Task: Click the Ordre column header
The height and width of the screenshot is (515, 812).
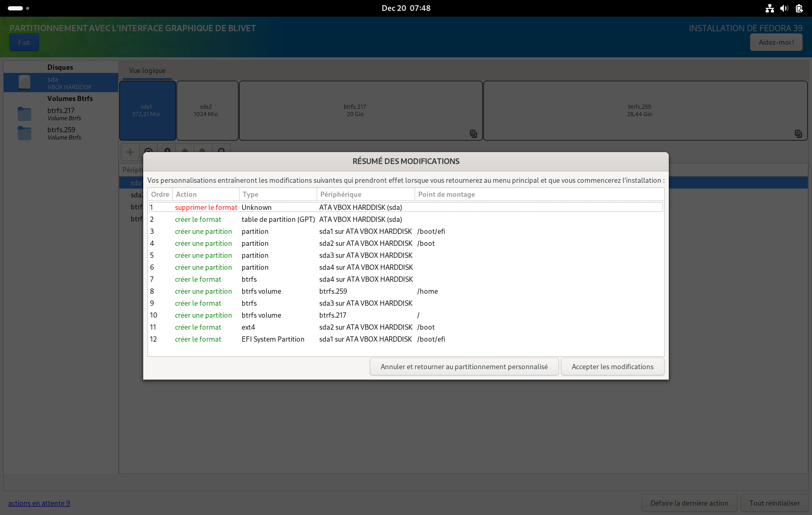Action: pyautogui.click(x=160, y=194)
